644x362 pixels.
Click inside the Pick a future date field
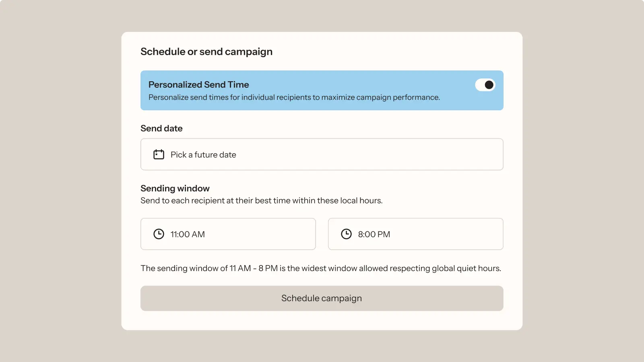pyautogui.click(x=322, y=154)
